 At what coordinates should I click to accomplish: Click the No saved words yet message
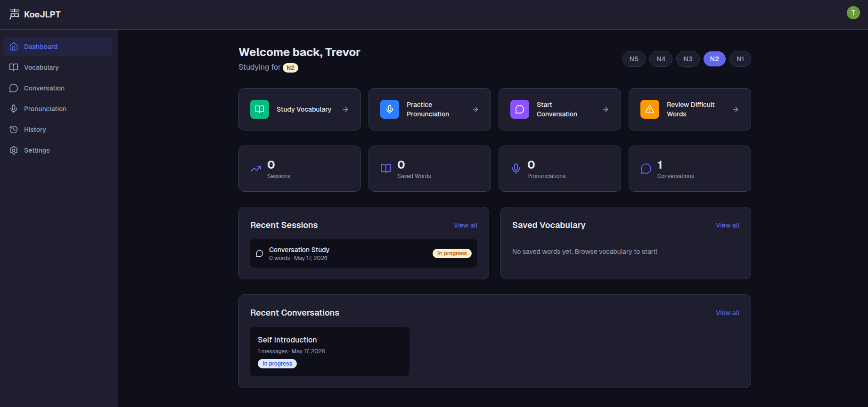coord(585,252)
